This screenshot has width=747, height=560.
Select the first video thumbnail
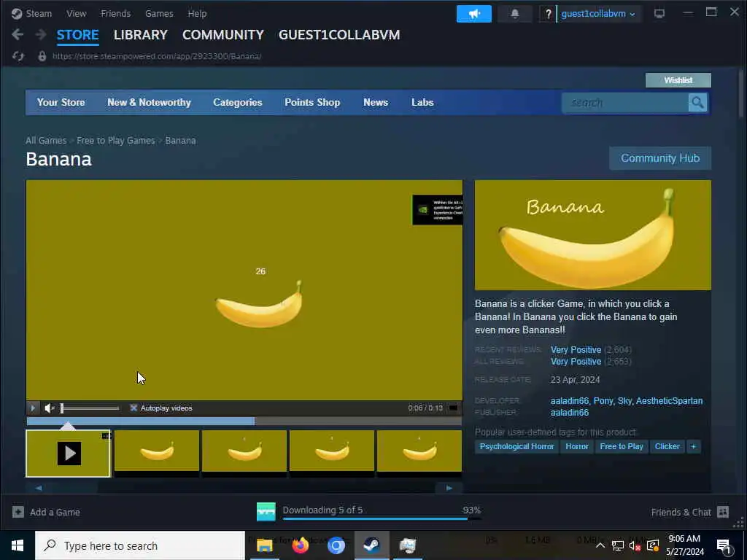pyautogui.click(x=68, y=454)
